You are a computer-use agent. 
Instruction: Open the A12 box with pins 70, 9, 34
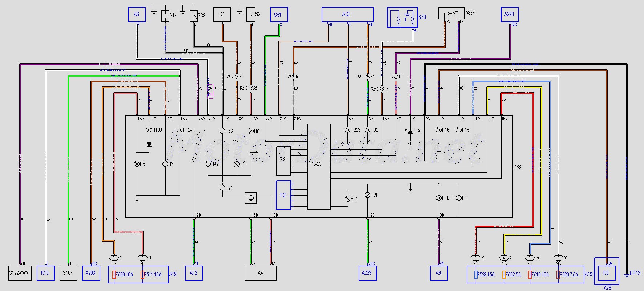pos(347,15)
